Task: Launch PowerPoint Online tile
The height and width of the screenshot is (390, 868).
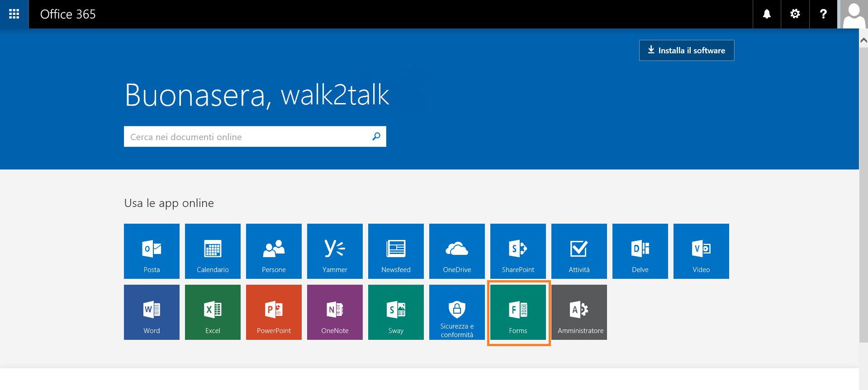Action: click(274, 312)
